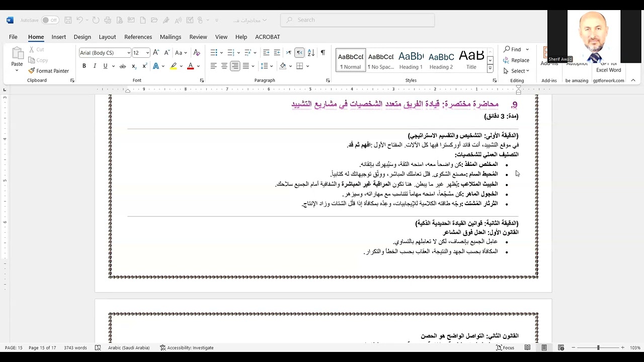Click the Arabic (Saudi Arabia) language indicator

pos(128,348)
